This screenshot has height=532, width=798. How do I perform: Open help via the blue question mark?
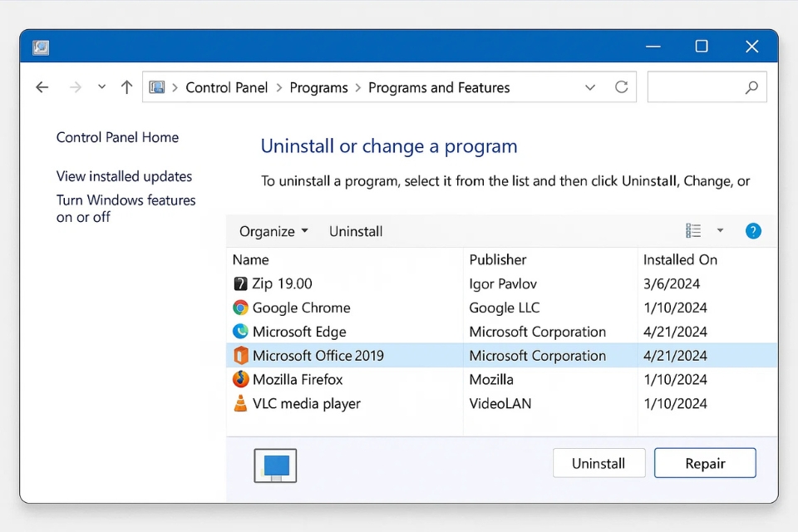(x=753, y=231)
